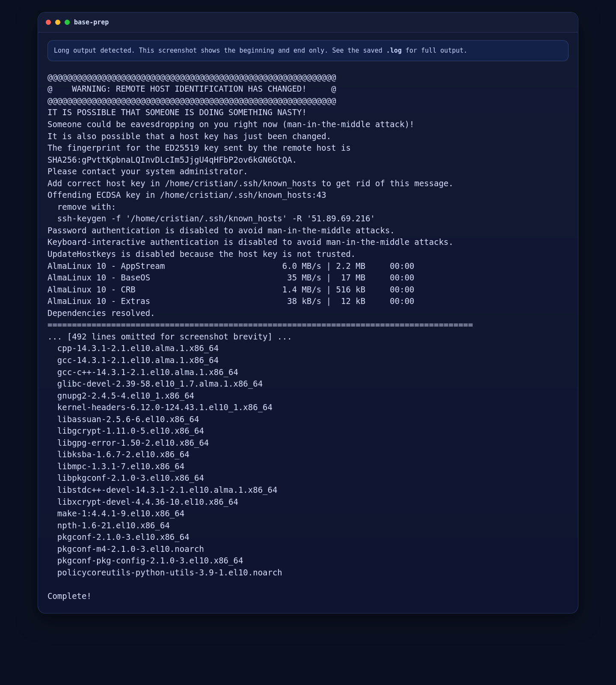Click the 'Add correct host key' line

coord(250,184)
